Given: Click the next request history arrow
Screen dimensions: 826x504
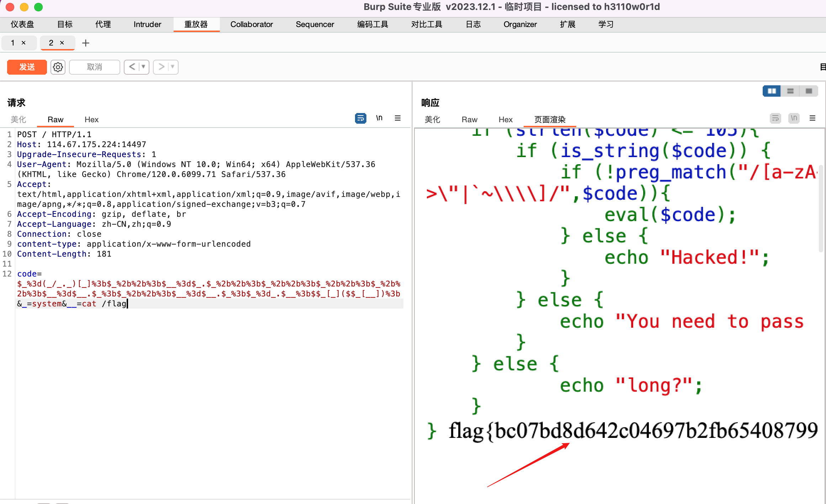Looking at the screenshot, I should coord(161,67).
